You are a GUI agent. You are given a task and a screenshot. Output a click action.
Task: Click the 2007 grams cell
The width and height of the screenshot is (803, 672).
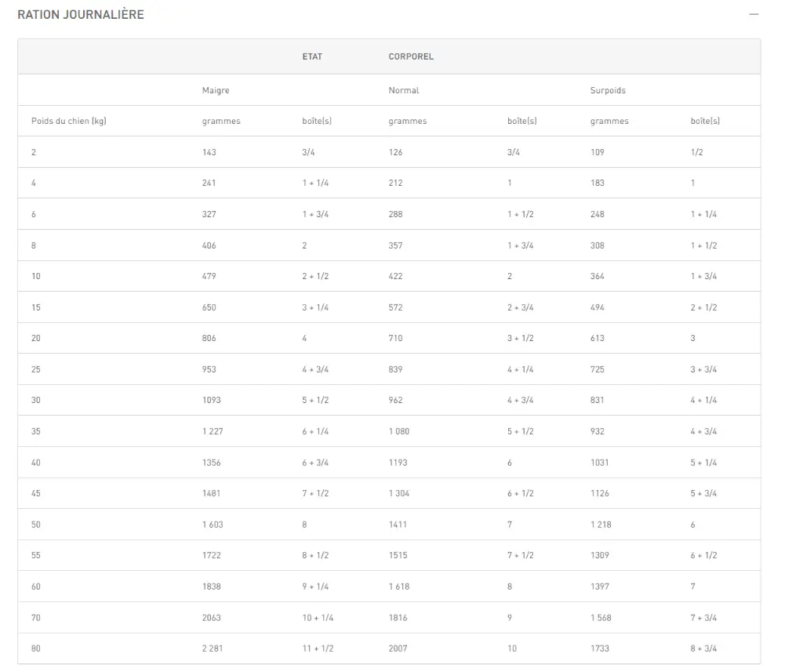click(398, 648)
